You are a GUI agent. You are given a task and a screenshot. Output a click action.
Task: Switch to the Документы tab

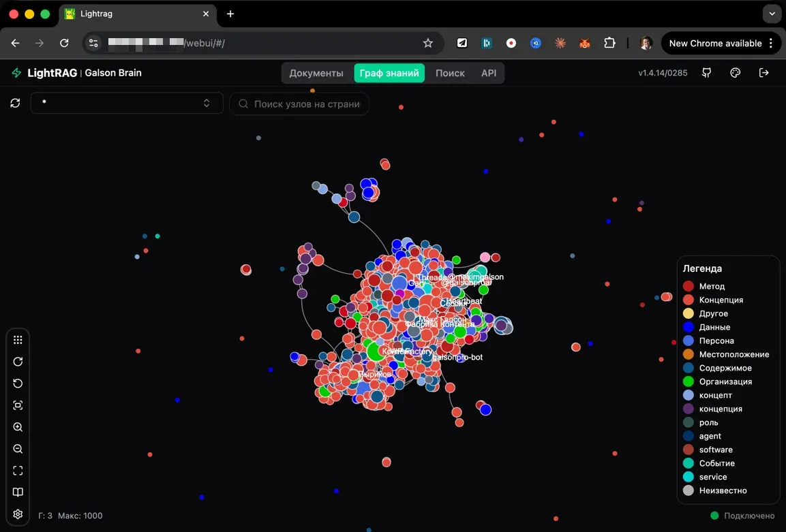pyautogui.click(x=316, y=73)
